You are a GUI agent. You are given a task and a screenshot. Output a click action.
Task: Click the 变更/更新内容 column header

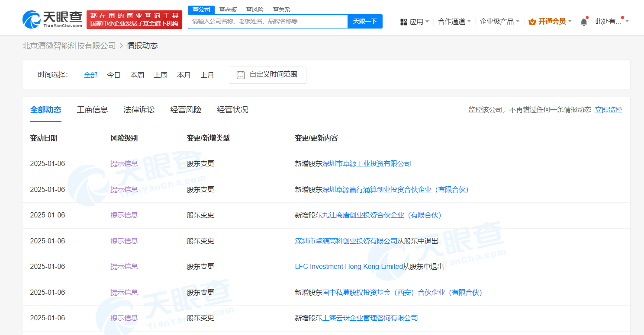[x=316, y=138]
